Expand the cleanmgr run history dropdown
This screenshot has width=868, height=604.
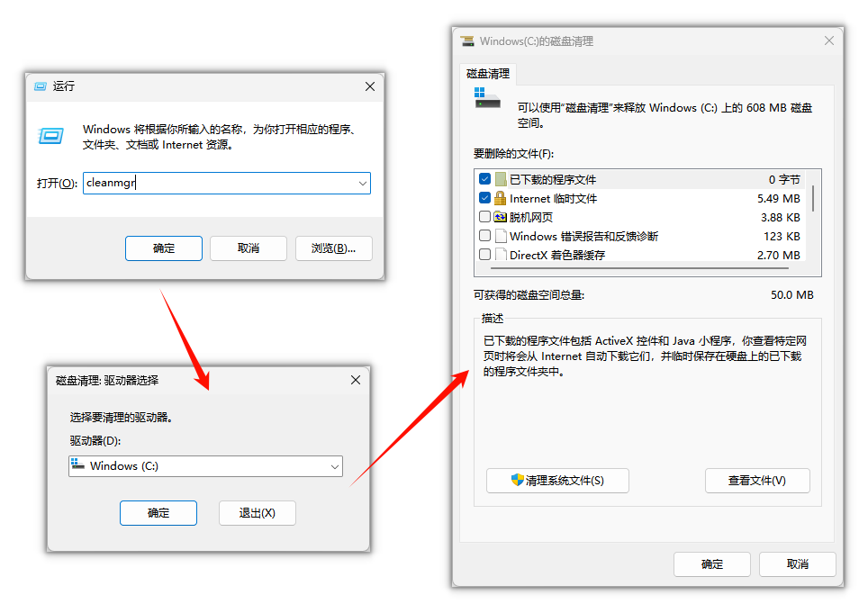coord(363,183)
